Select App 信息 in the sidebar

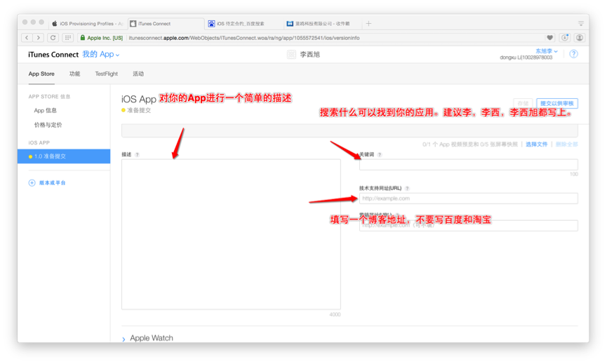(x=46, y=111)
